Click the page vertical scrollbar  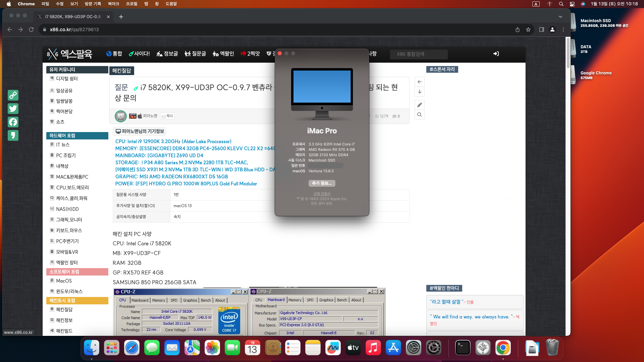coord(568,54)
